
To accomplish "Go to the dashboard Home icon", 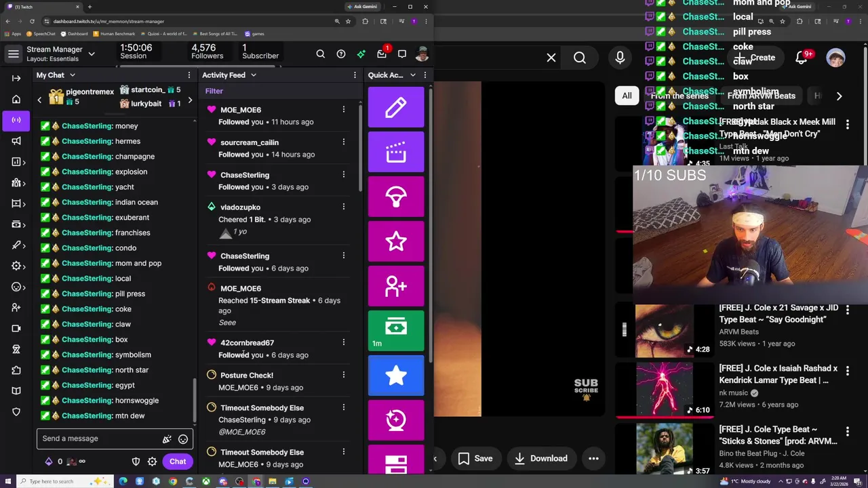I will click(16, 99).
